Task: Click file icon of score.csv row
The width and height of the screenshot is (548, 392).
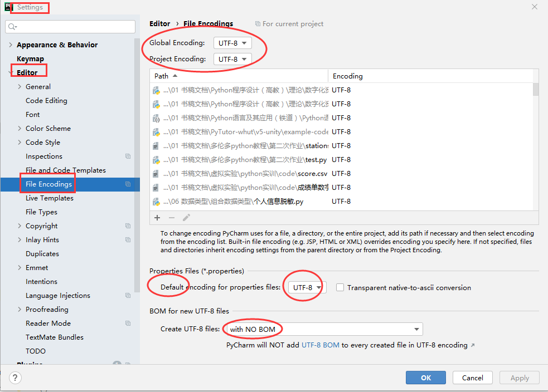Action: 156,174
